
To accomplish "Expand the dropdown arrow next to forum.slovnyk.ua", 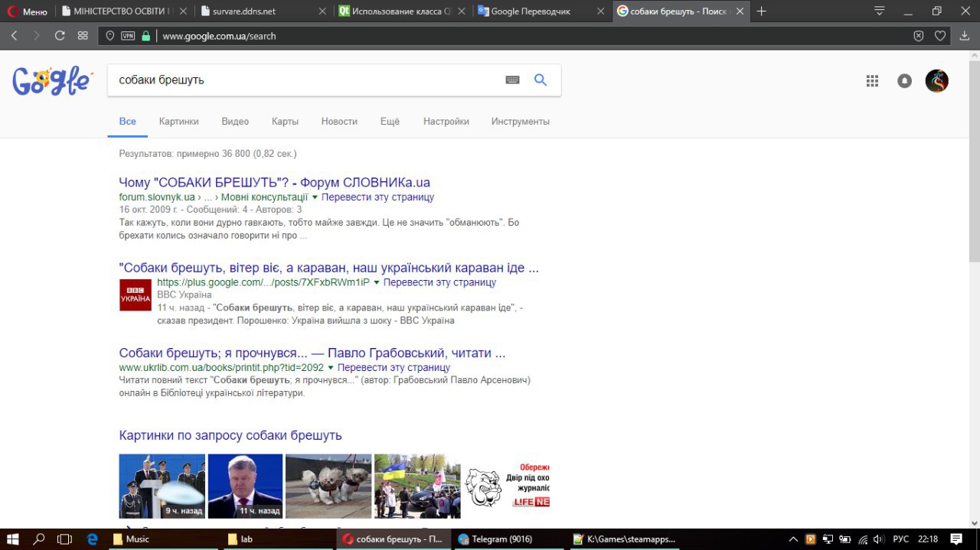I will (x=315, y=197).
